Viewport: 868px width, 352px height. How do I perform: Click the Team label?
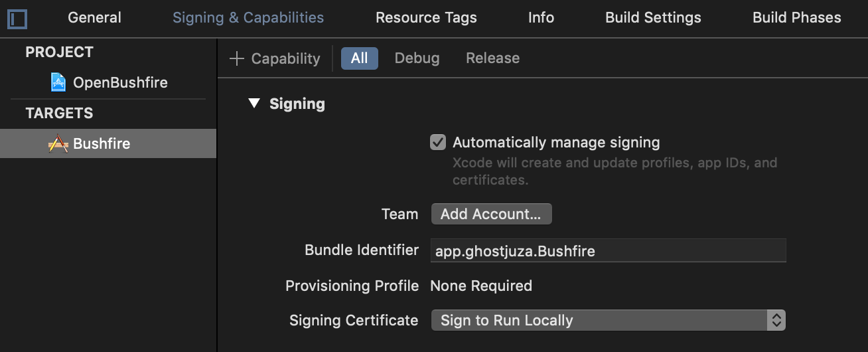399,214
